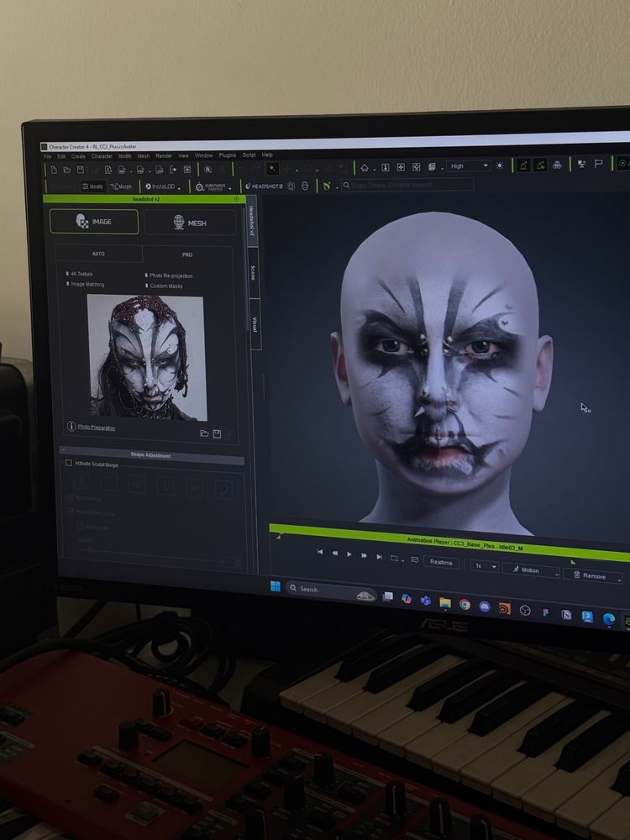
Task: Open Houdini from the Windows taskbar
Action: [504, 608]
